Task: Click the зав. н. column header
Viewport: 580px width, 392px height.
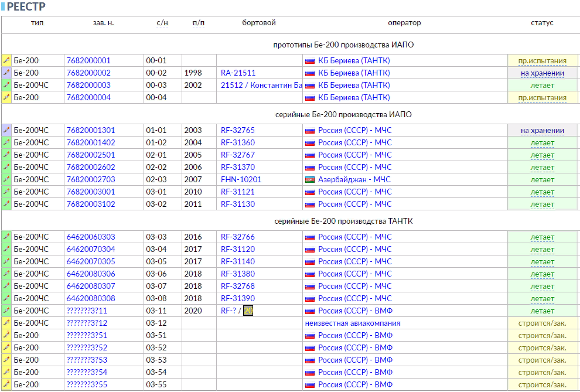Action: tap(104, 23)
